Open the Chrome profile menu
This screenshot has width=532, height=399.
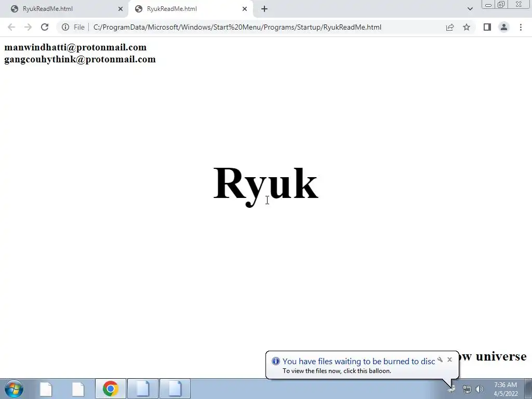pyautogui.click(x=504, y=27)
